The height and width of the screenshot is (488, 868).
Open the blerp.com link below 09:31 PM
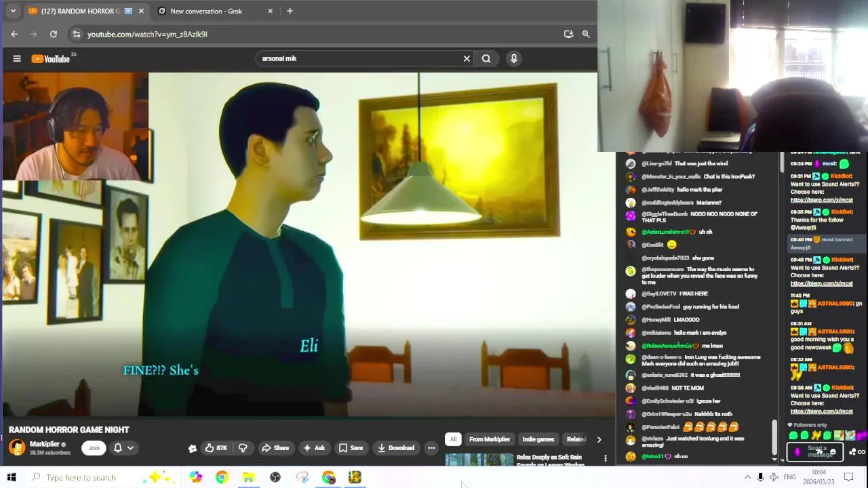[x=821, y=200]
